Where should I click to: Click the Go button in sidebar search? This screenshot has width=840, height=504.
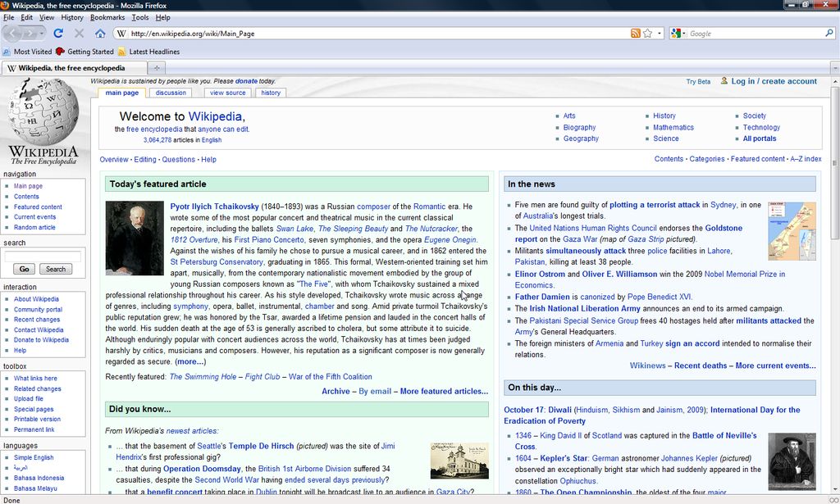click(x=24, y=269)
